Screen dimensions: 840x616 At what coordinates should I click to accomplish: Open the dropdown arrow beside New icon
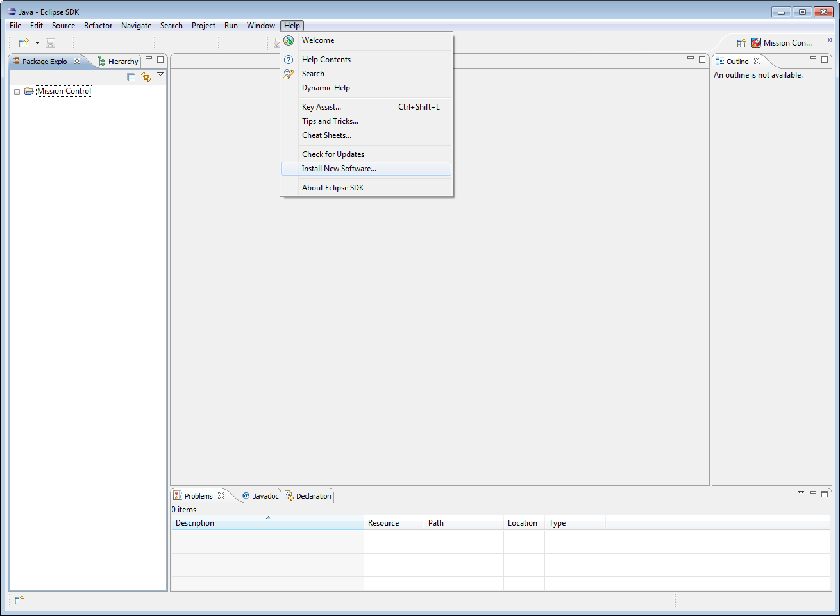pyautogui.click(x=37, y=43)
